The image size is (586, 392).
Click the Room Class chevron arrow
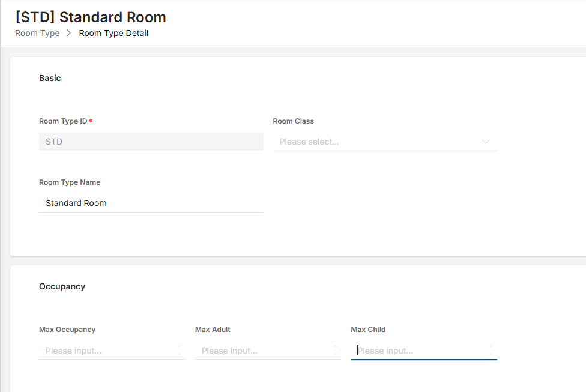(x=486, y=142)
